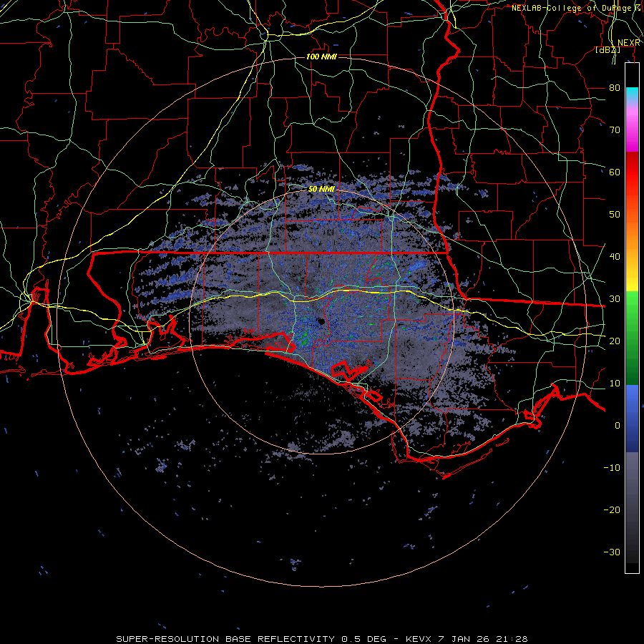Viewport: 644px width, 644px height.
Task: Click the -30 dBZ scale label
Action: pos(612,552)
